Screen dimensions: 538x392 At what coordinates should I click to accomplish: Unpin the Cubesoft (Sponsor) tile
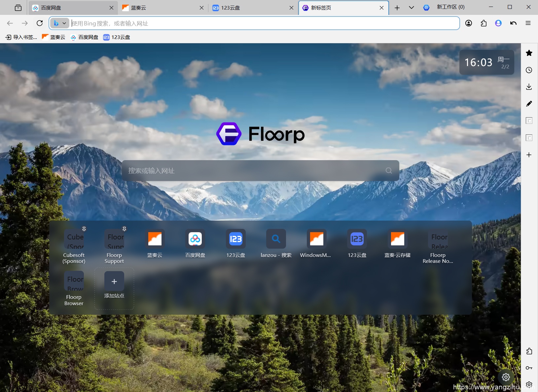coord(84,229)
